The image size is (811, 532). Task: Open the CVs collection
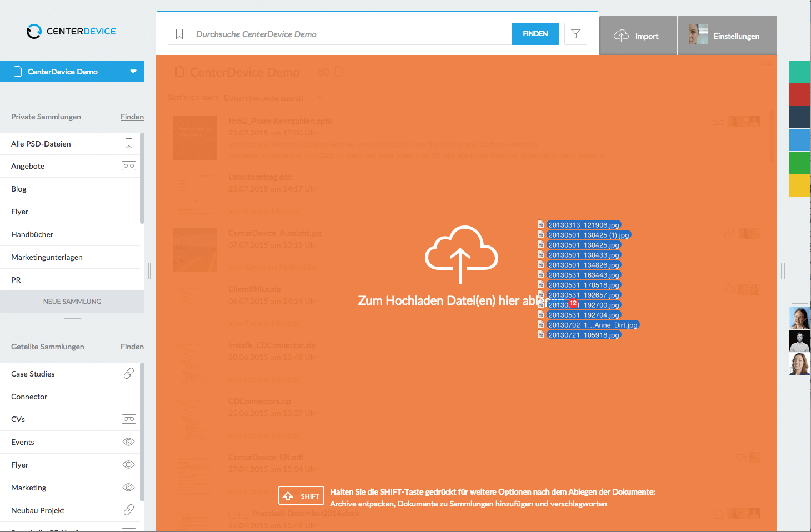pyautogui.click(x=70, y=419)
